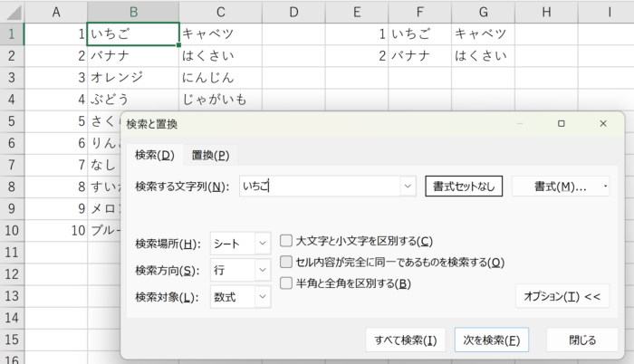Toggle 半角と全角を区別する checkbox
The image size is (634, 364).
tap(286, 283)
